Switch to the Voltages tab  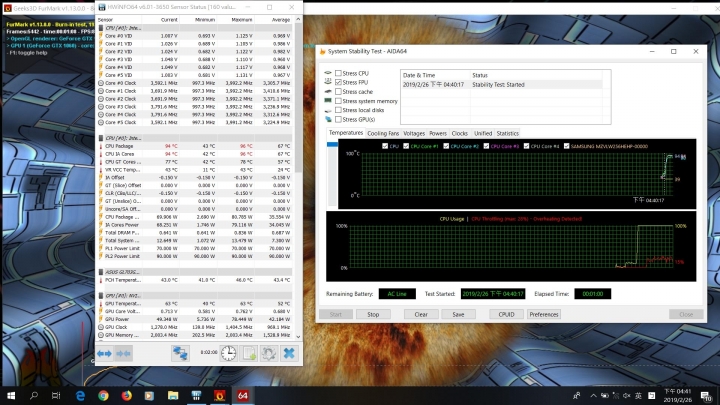point(414,133)
